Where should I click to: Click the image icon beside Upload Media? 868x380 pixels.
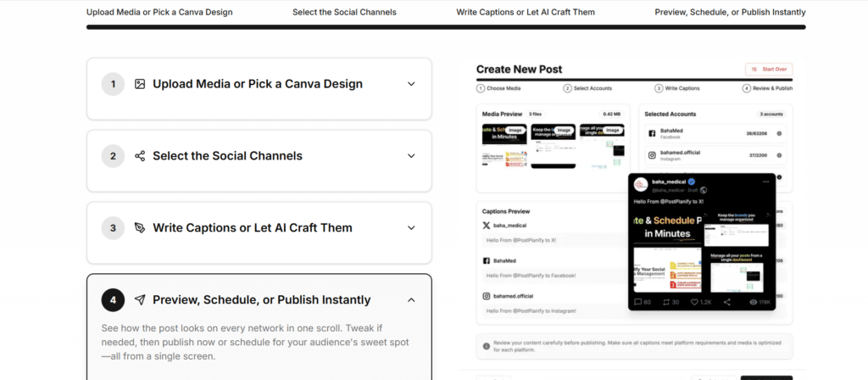(x=140, y=84)
